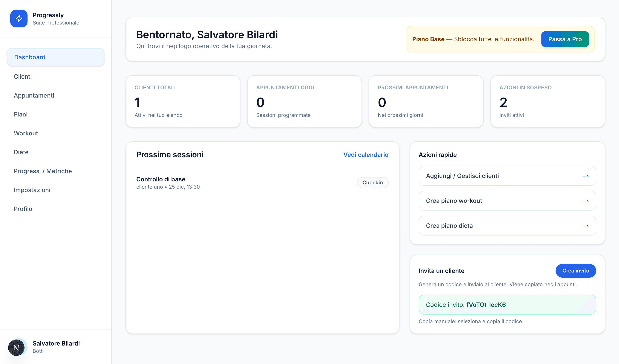Navigate to Piani in the sidebar
This screenshot has width=619, height=364.
[x=21, y=114]
